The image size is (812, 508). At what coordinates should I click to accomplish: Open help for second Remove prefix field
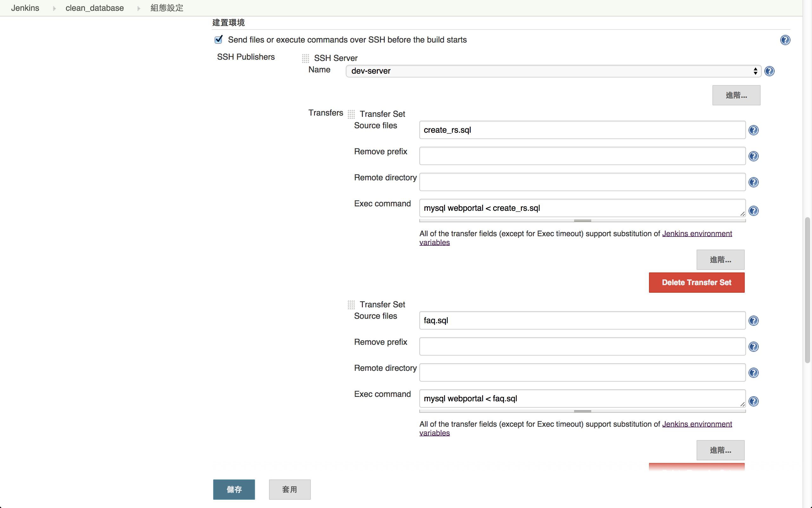point(754,347)
